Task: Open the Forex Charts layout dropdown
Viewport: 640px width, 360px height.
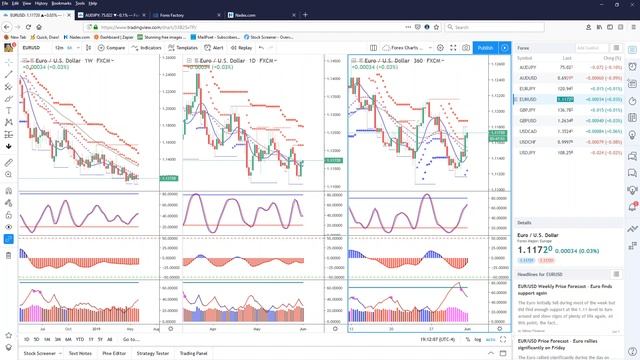Action: (407, 48)
